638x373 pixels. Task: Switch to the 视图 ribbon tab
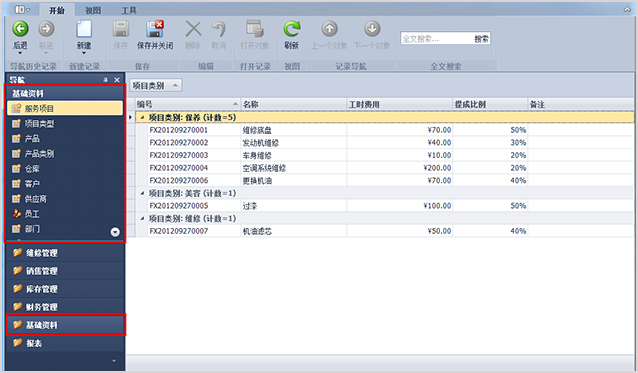93,10
